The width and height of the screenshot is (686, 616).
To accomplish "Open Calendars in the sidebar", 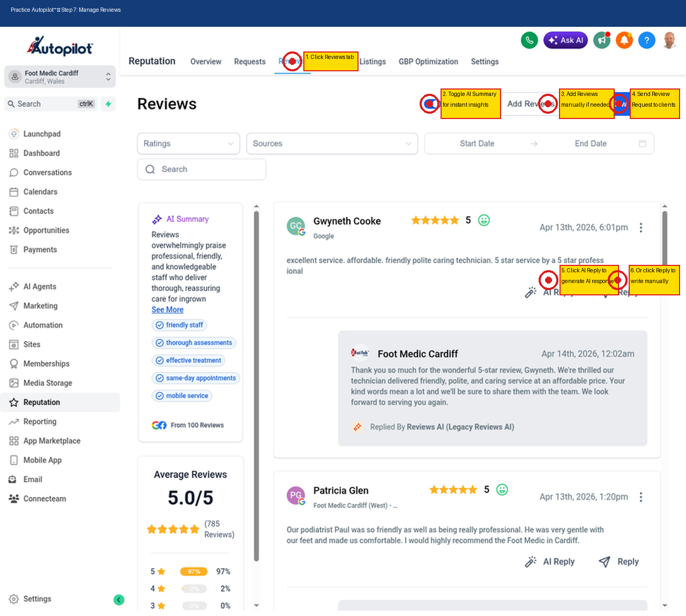I will coord(40,192).
